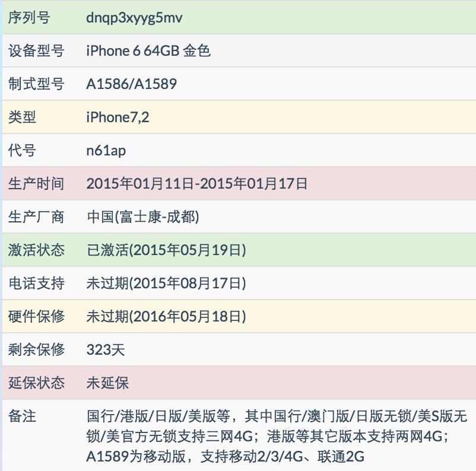This screenshot has width=476, height=471.
Task: Select the value 已激活(2015年05月19日)
Action: click(x=166, y=250)
